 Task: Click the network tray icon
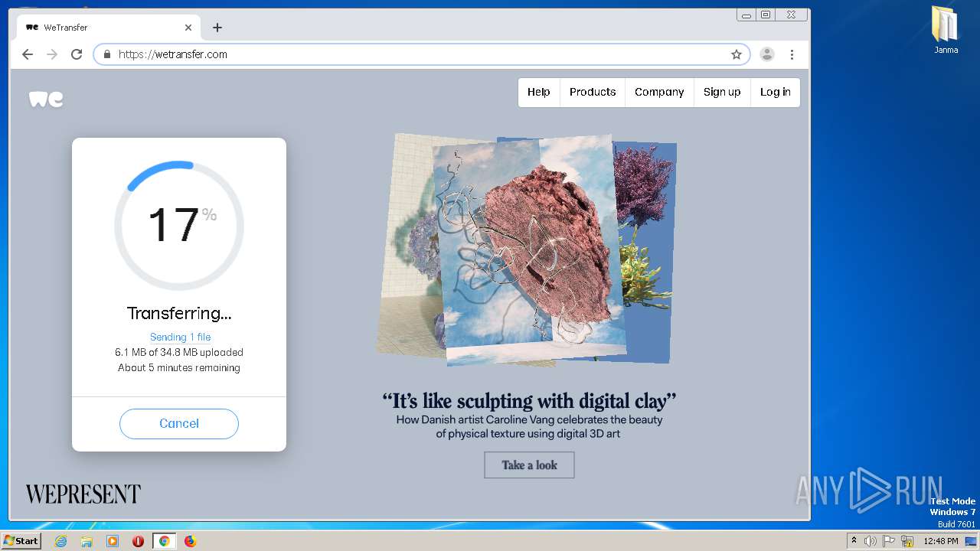[x=907, y=541]
